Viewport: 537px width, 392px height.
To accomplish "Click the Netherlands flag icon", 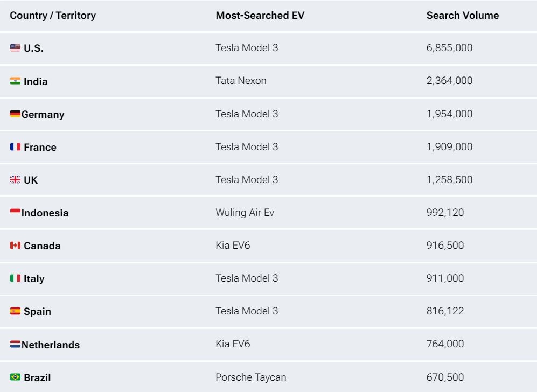I will tap(15, 344).
